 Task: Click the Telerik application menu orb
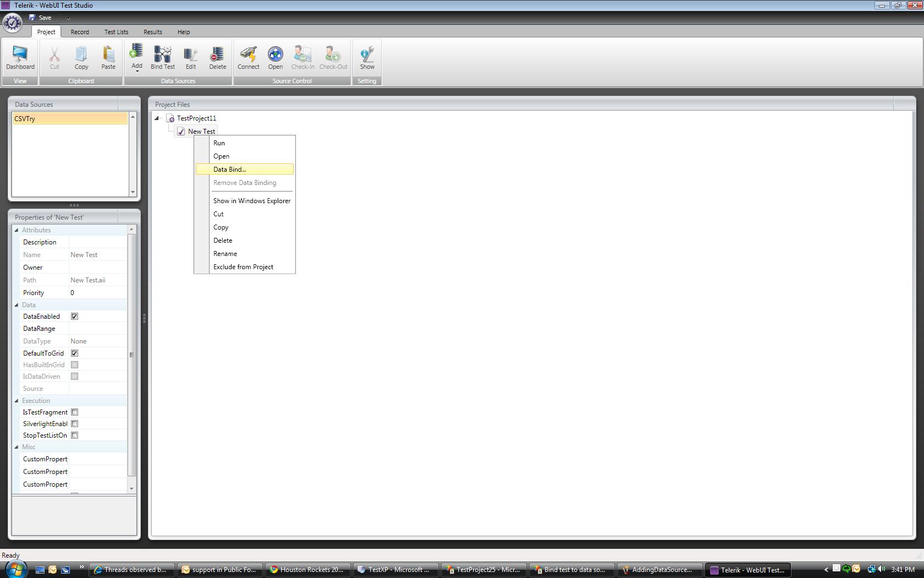tap(12, 23)
